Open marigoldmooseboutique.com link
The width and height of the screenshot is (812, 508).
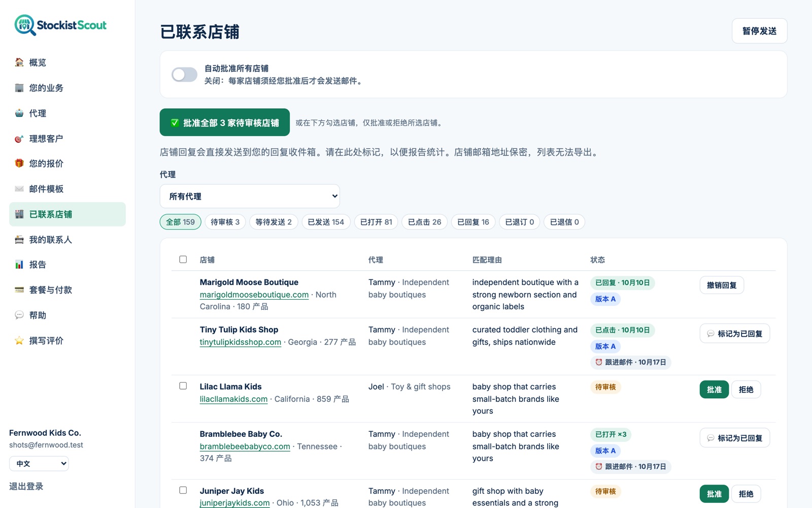point(254,295)
